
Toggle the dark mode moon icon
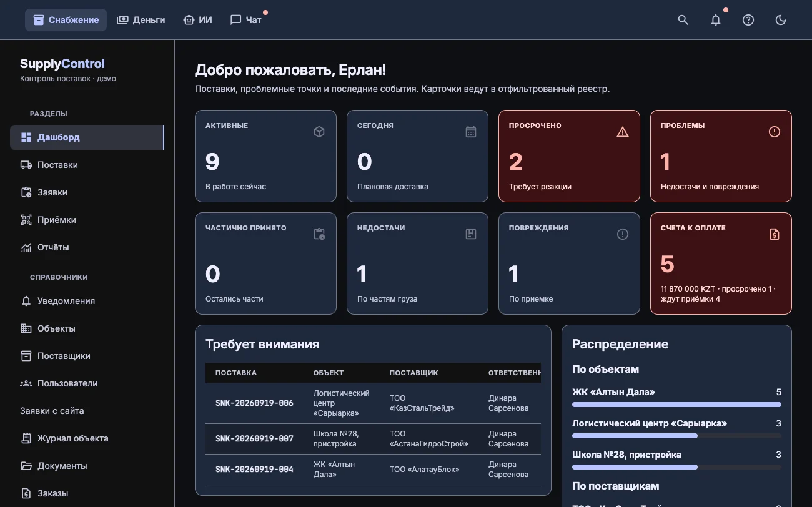[x=781, y=20]
